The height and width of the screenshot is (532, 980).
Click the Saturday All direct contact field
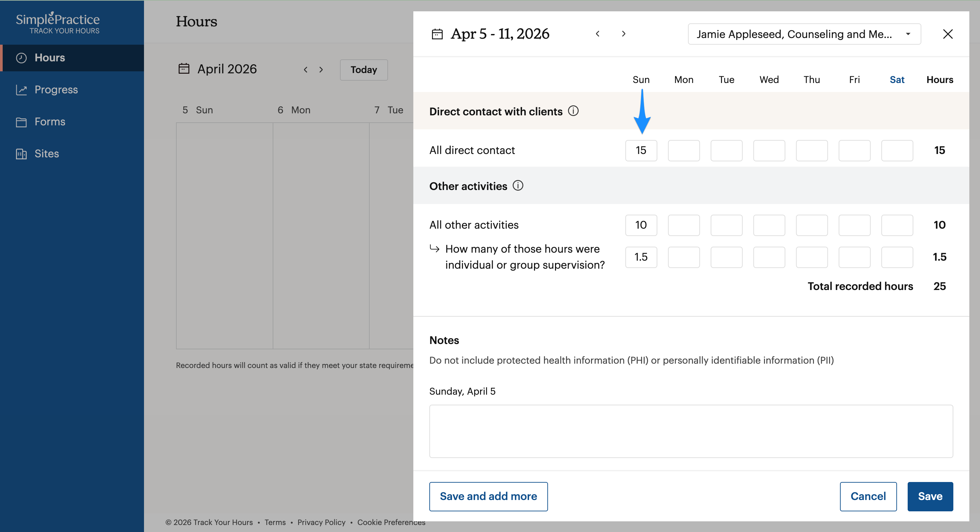click(897, 151)
